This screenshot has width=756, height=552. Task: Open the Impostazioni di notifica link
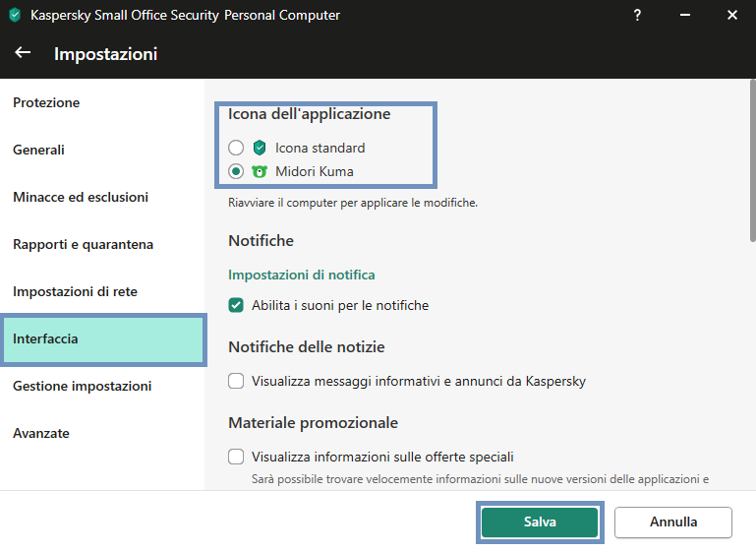302,276
